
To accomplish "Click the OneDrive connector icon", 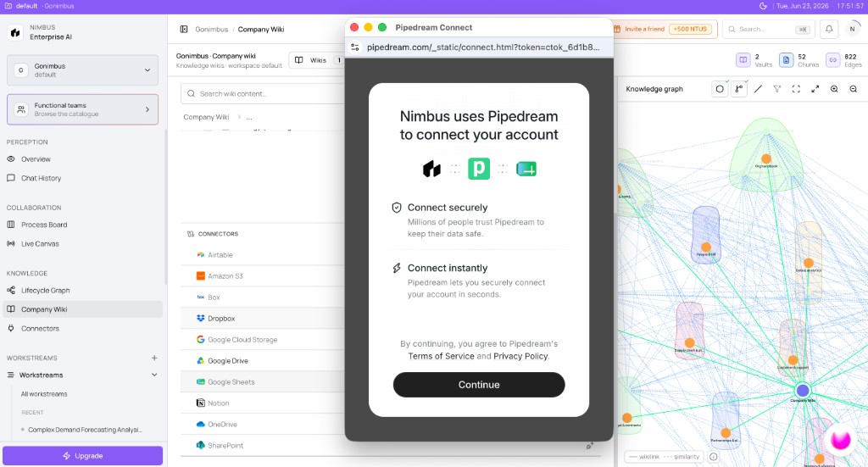I will click(x=200, y=425).
